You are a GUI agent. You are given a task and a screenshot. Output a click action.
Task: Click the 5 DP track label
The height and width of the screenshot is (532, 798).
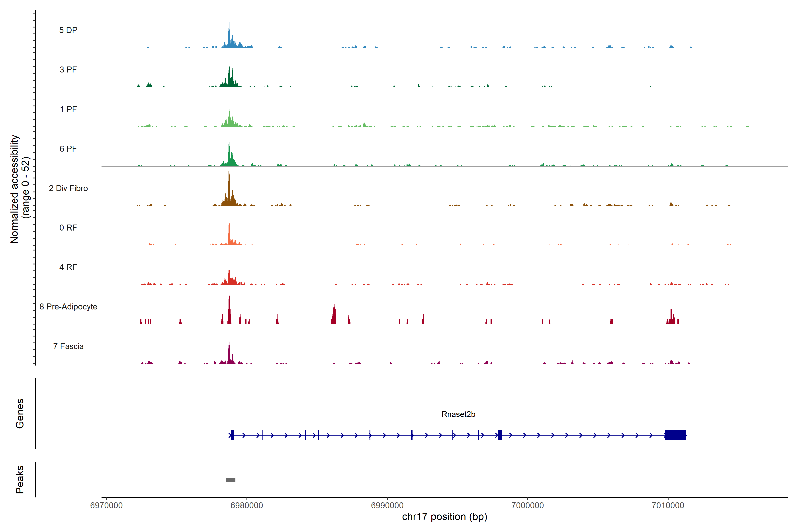[68, 30]
